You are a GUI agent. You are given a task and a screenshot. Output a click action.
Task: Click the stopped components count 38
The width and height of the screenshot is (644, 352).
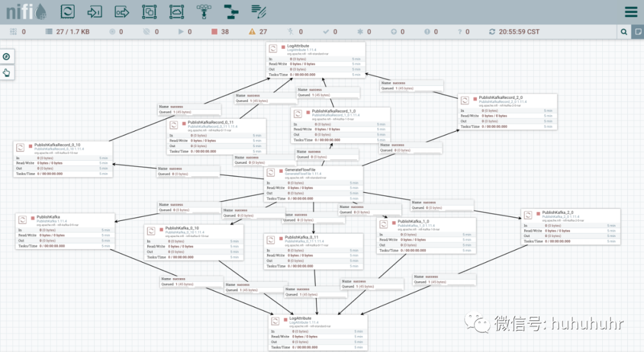click(x=220, y=32)
